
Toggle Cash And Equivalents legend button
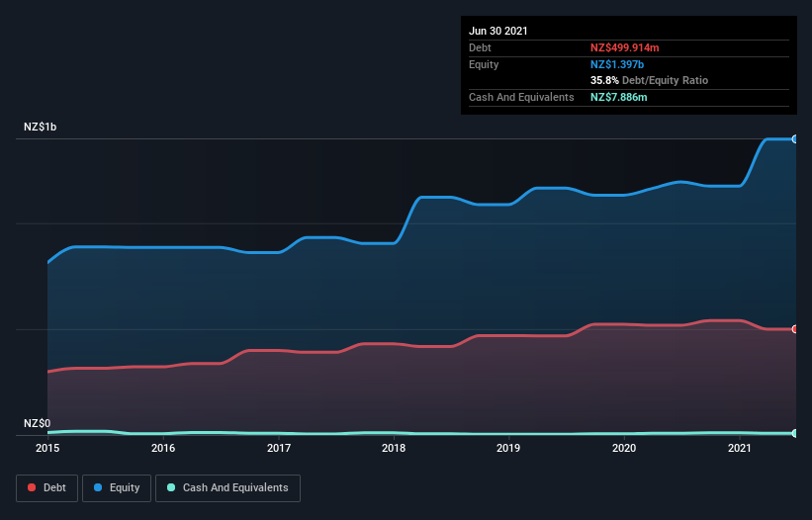(227, 488)
